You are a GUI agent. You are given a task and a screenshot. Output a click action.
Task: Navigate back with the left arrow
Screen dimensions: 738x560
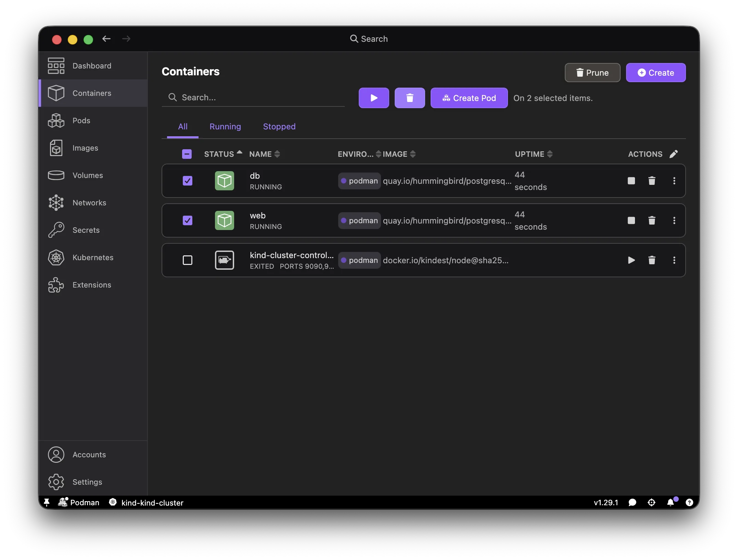tap(106, 39)
